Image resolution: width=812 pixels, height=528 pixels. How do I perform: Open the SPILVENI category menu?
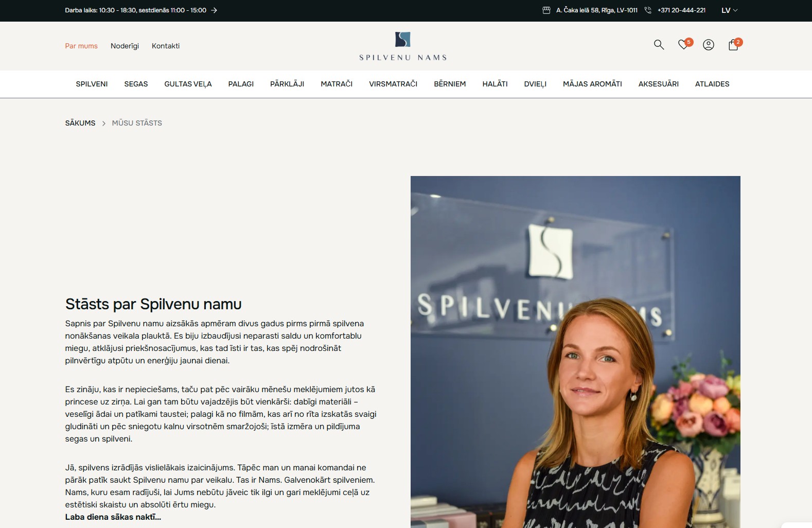tap(92, 84)
